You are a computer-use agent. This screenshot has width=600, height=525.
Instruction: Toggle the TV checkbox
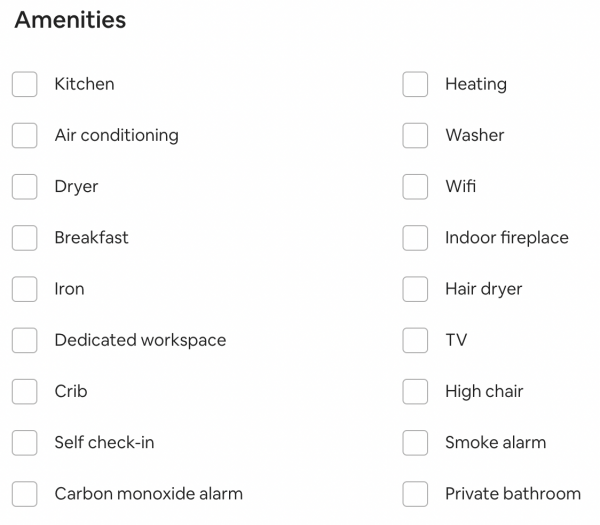point(415,340)
